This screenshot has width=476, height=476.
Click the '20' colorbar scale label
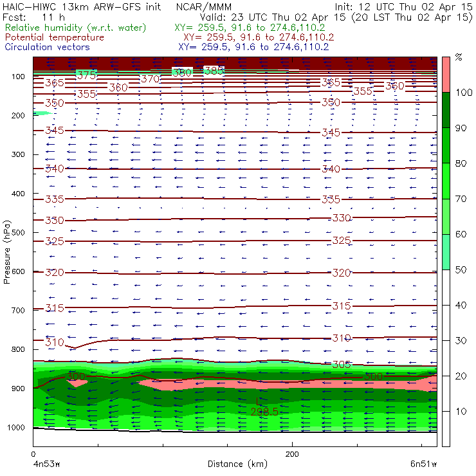(461, 376)
